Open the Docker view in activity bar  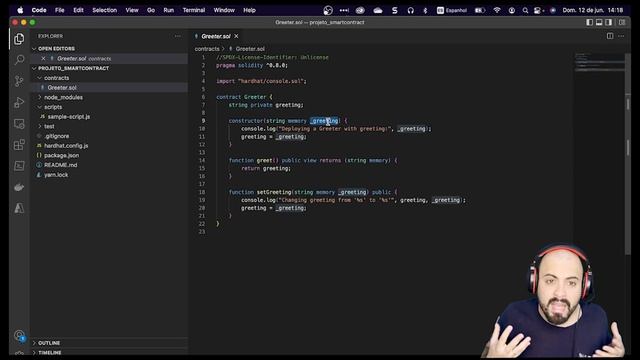point(19,187)
